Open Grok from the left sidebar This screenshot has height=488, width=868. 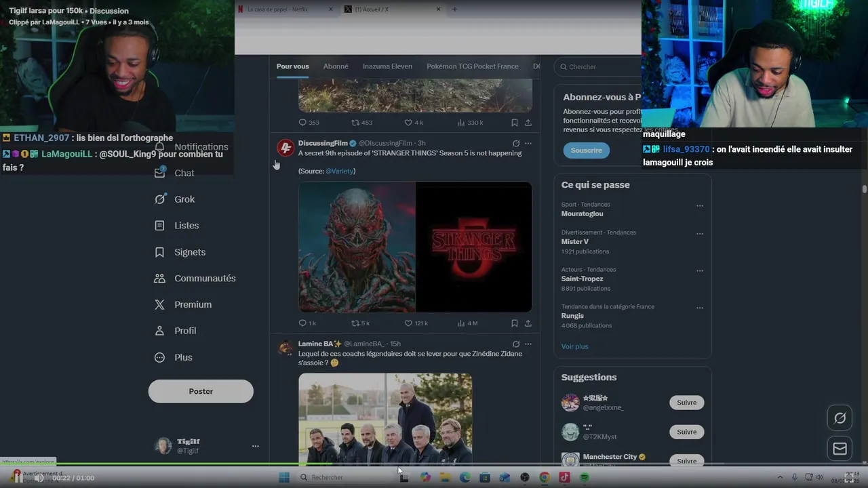[x=175, y=199]
